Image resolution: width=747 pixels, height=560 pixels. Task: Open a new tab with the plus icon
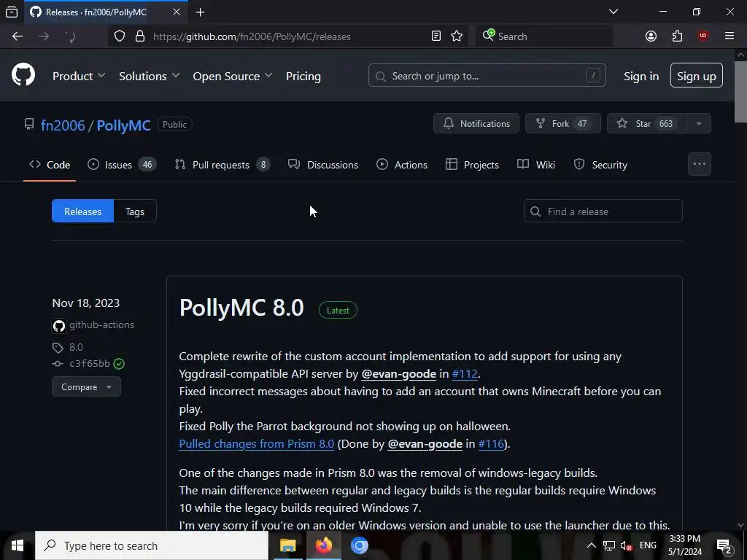tap(201, 12)
